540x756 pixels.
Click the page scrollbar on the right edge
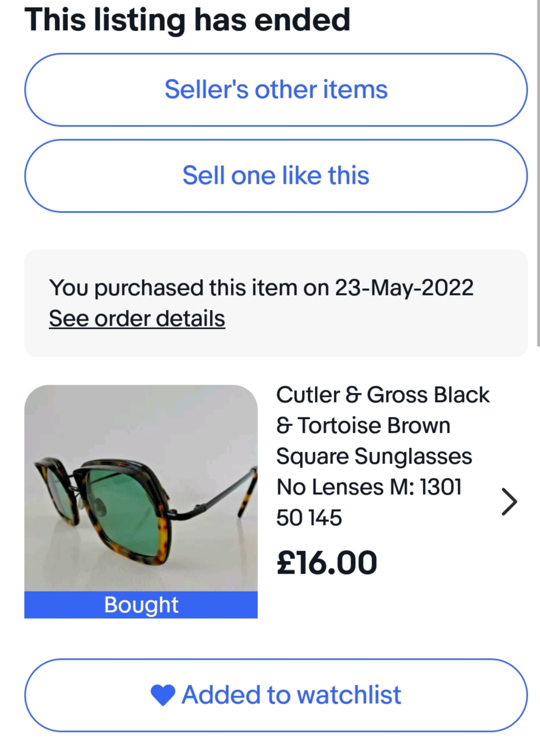(538, 173)
